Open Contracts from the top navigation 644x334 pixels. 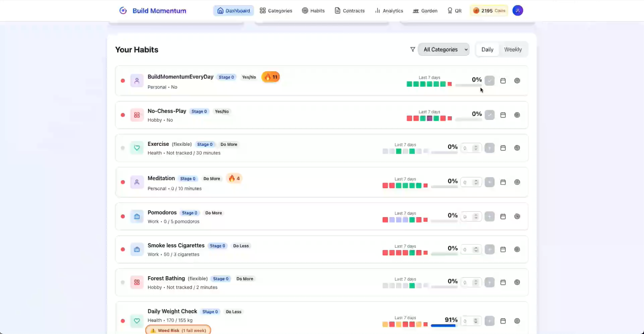point(349,11)
